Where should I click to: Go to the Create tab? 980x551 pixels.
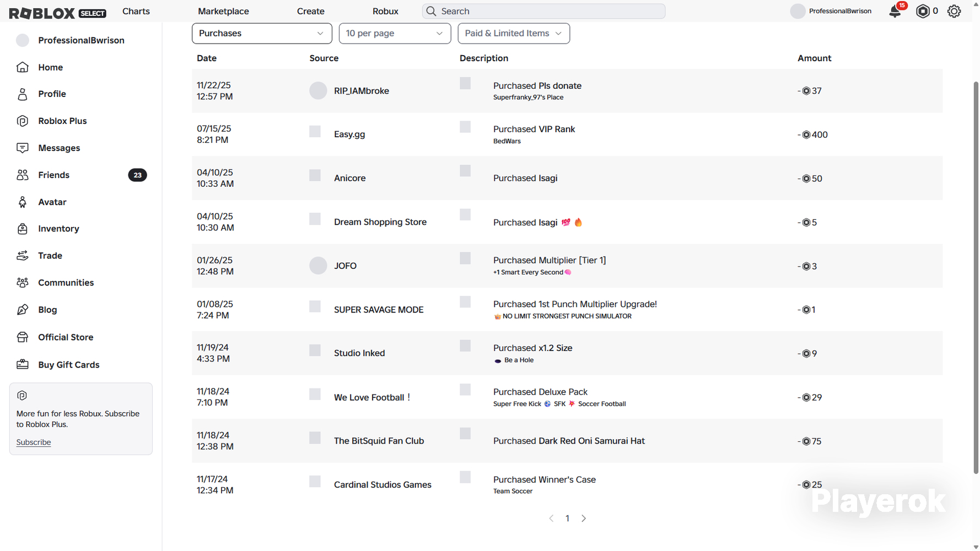[311, 11]
